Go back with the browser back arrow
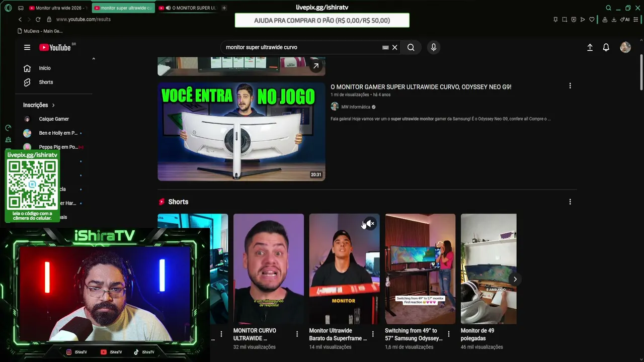Screen dimensions: 644x362 click(x=20, y=19)
